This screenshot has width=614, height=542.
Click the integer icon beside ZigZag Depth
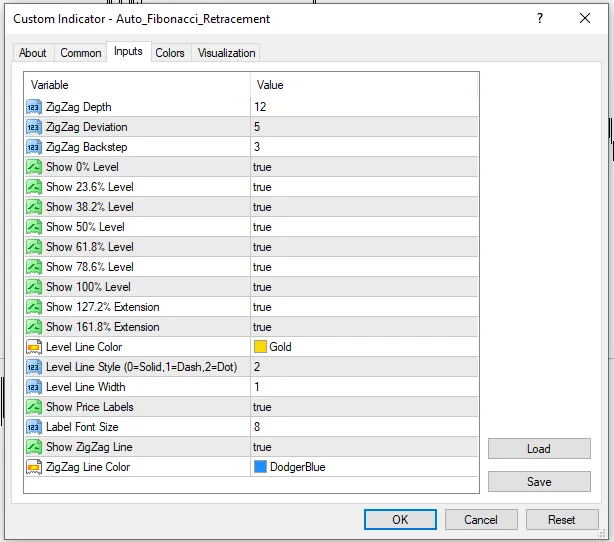coord(34,107)
